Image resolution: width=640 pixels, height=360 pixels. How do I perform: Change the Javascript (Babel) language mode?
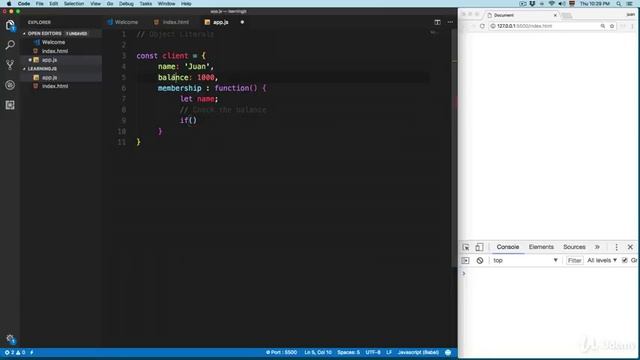[418, 352]
